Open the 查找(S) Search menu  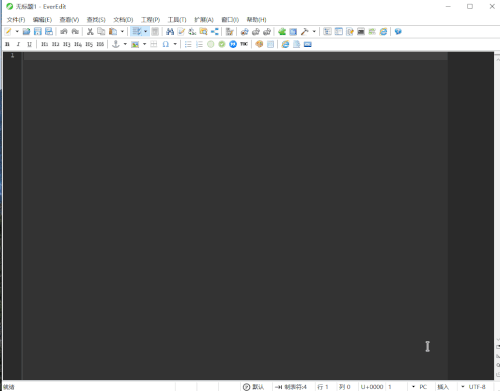[x=96, y=20]
